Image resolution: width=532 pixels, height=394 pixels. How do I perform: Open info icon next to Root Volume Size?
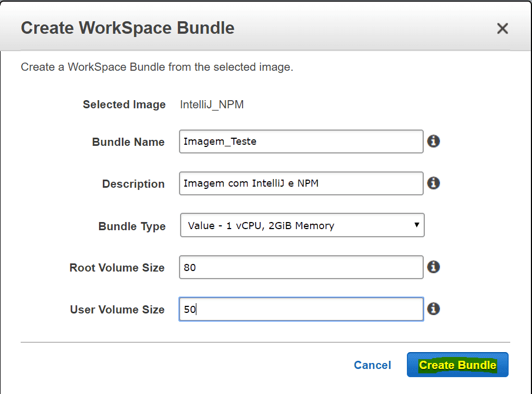point(433,267)
